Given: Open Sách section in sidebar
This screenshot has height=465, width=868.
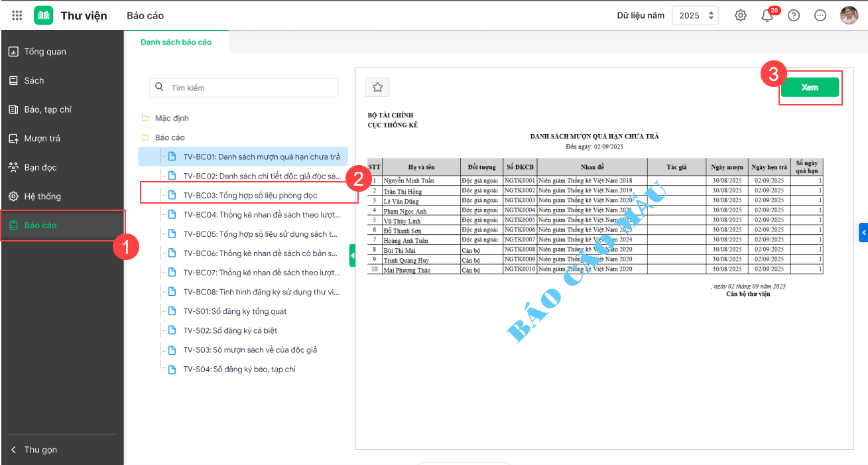Looking at the screenshot, I should [62, 80].
